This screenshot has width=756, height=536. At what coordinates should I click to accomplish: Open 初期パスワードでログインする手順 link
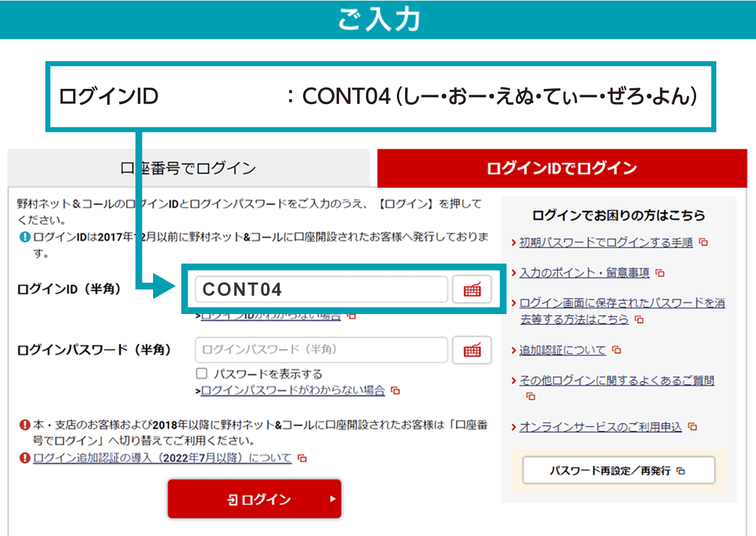(606, 242)
